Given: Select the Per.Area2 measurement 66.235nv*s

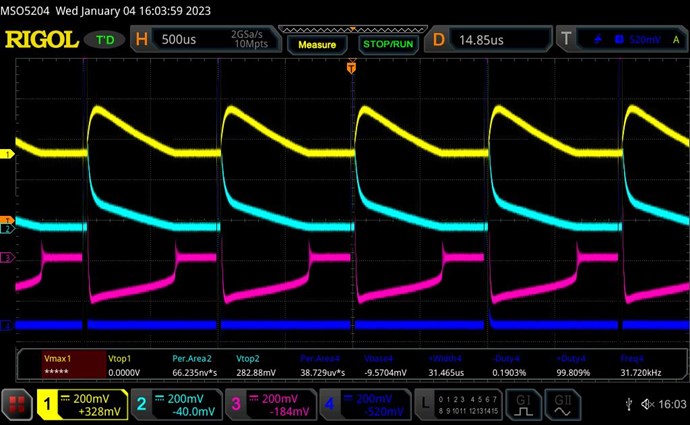Looking at the screenshot, I should [x=195, y=365].
